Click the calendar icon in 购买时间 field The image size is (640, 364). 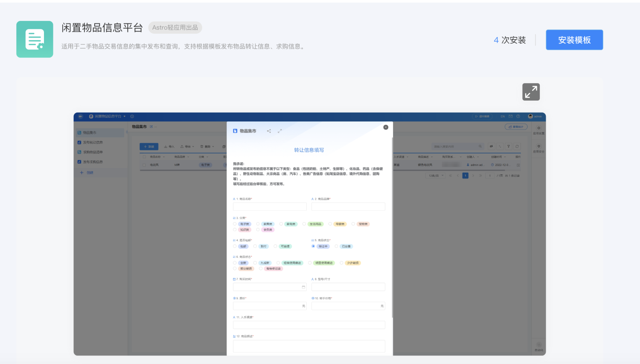(303, 287)
